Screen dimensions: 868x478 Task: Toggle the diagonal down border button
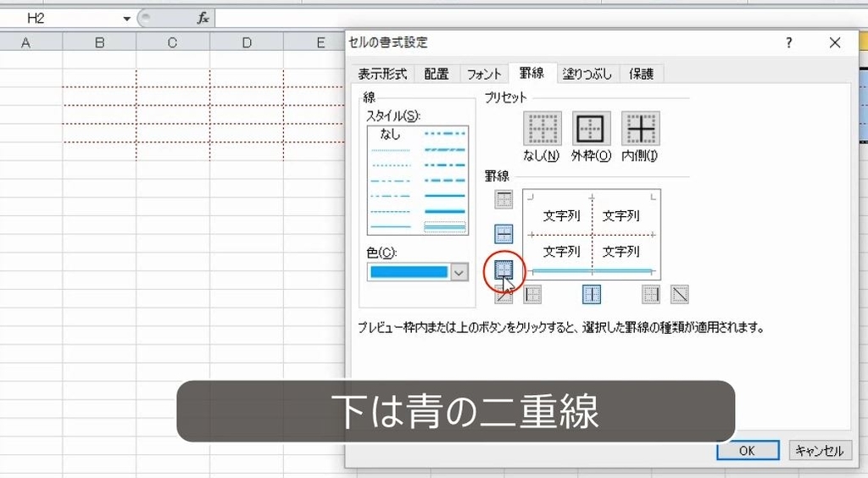pyautogui.click(x=680, y=294)
